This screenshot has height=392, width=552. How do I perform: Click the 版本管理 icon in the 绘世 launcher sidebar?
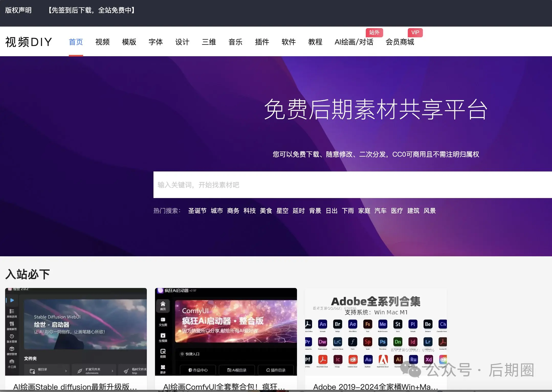point(11,337)
